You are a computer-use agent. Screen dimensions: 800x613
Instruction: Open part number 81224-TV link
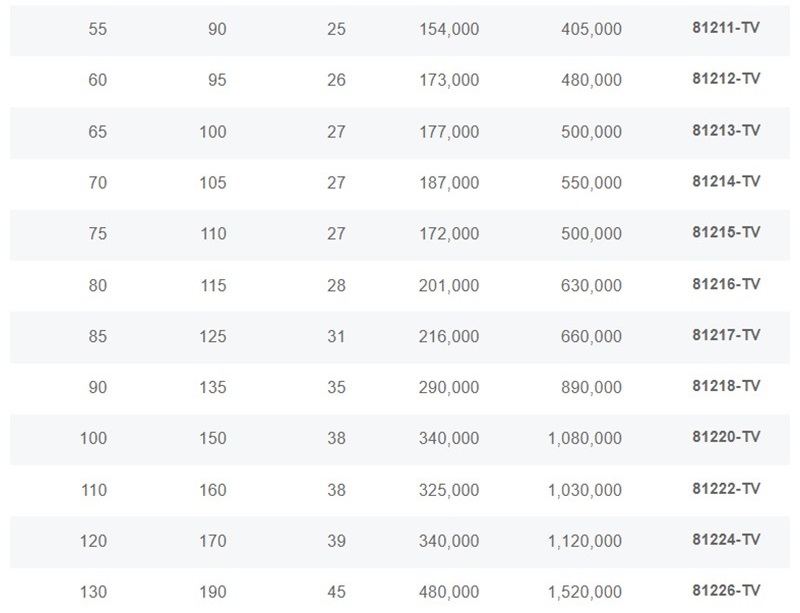tap(726, 540)
